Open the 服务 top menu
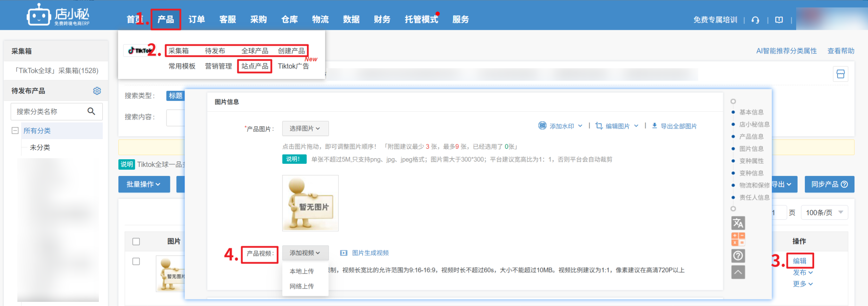868x306 pixels. [461, 19]
